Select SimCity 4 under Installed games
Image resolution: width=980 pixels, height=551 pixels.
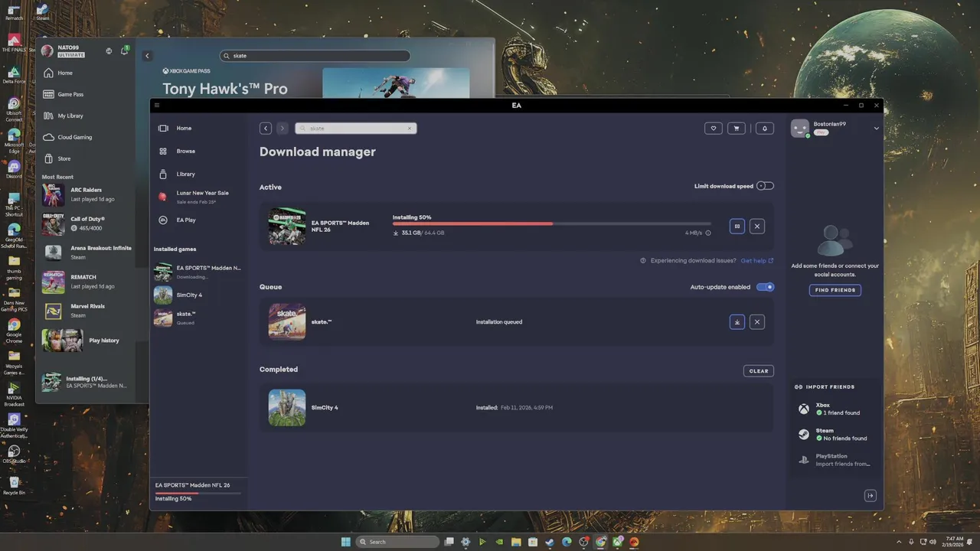(x=199, y=295)
